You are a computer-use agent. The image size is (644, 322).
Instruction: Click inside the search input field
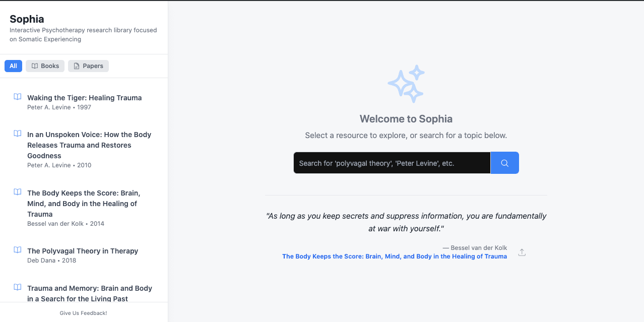point(392,162)
